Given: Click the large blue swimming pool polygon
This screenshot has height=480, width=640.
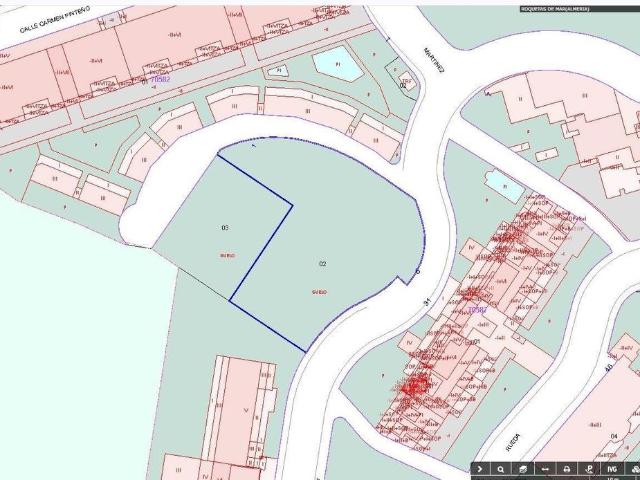Looking at the screenshot, I should (x=338, y=64).
